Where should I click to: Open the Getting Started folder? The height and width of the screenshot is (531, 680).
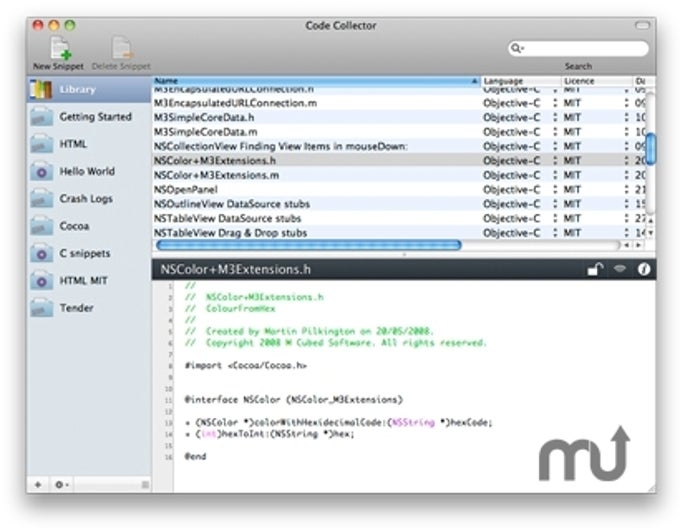pos(89,117)
